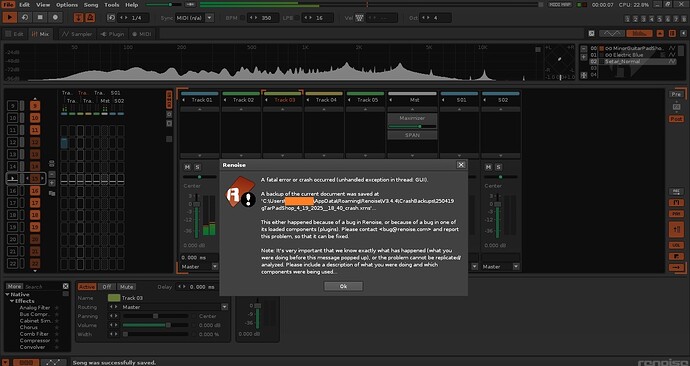This screenshot has height=366, width=690.
Task: Click the Post mixer button
Action: 676,119
